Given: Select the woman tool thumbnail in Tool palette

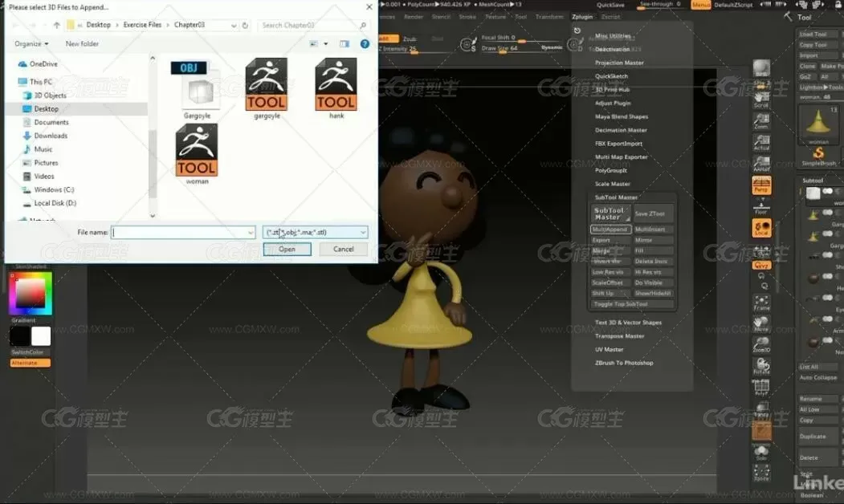Looking at the screenshot, I should coord(818,124).
